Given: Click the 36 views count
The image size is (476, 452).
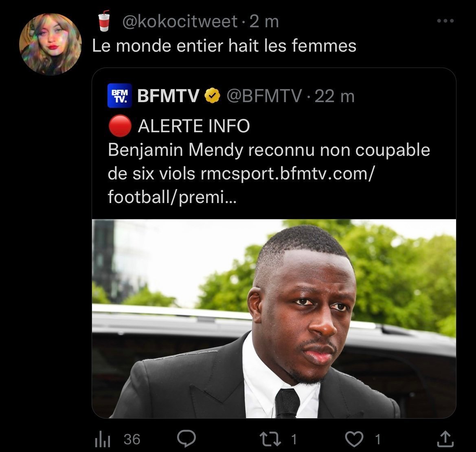Looking at the screenshot, I should coord(132,439).
